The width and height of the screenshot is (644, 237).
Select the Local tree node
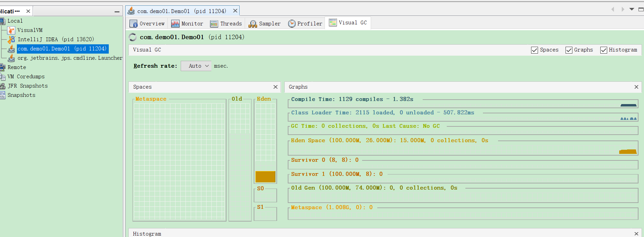click(x=15, y=21)
